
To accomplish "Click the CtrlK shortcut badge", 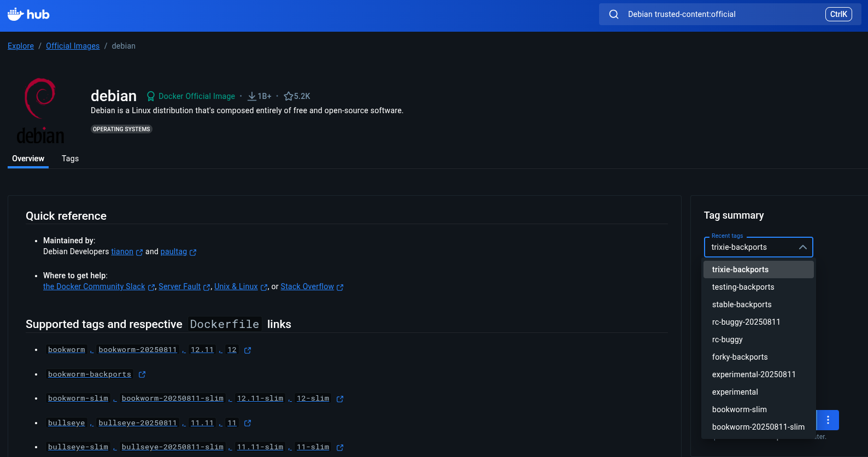I will pyautogui.click(x=838, y=14).
